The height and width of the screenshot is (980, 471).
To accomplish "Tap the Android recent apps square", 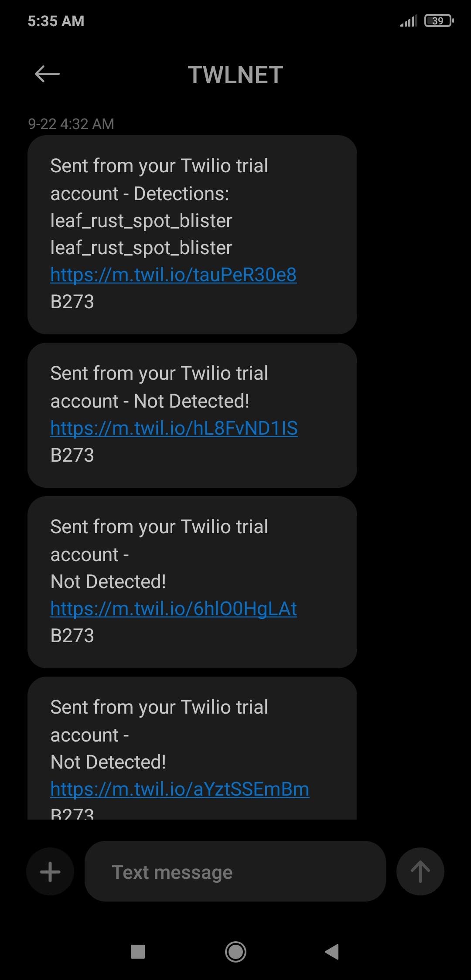I will tap(138, 952).
